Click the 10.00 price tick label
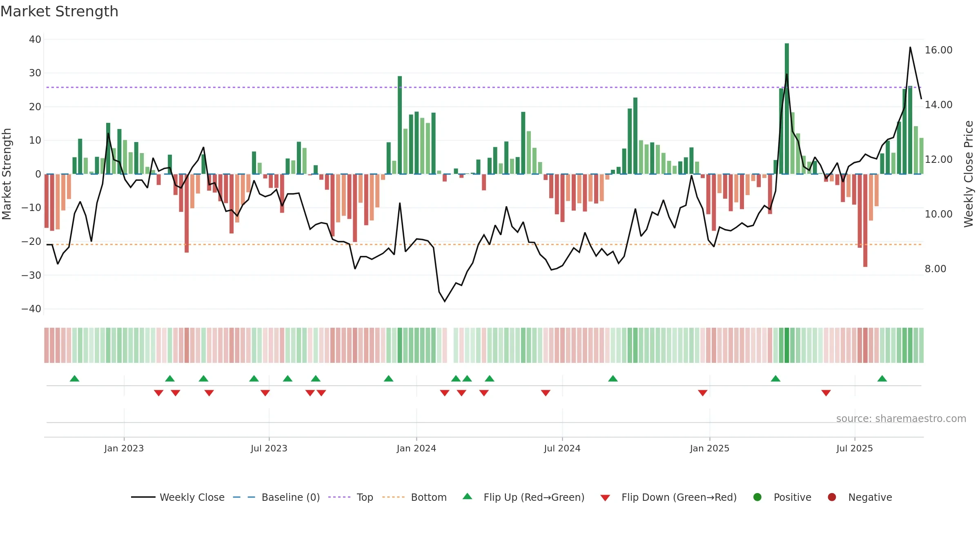This screenshot has width=980, height=551. 938,214
